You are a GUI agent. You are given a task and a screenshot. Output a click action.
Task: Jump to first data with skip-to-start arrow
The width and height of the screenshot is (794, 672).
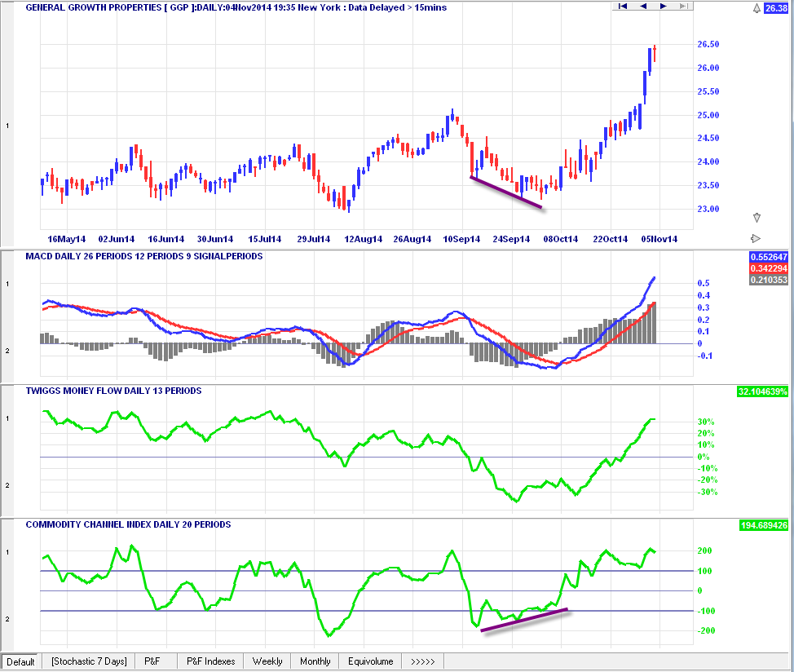(623, 6)
